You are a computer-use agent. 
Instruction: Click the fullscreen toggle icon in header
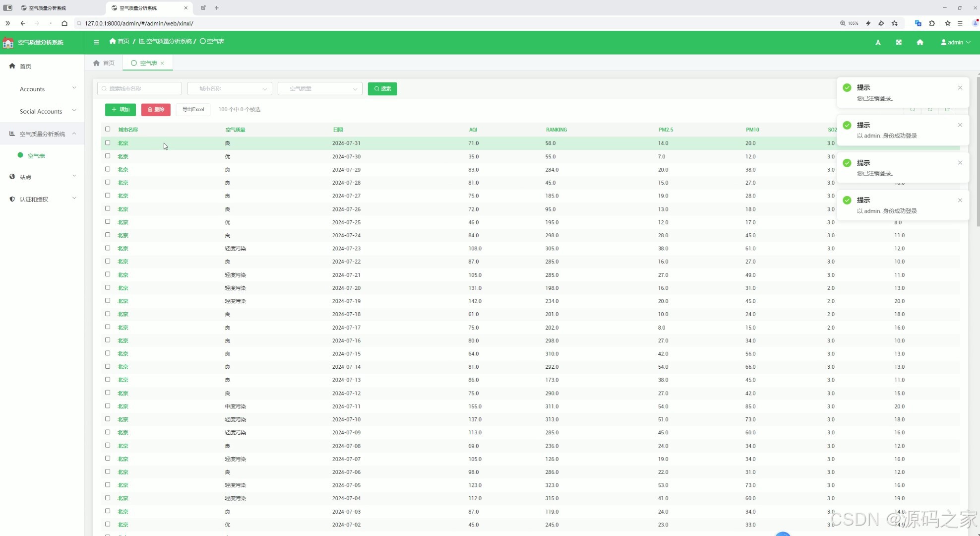point(899,42)
